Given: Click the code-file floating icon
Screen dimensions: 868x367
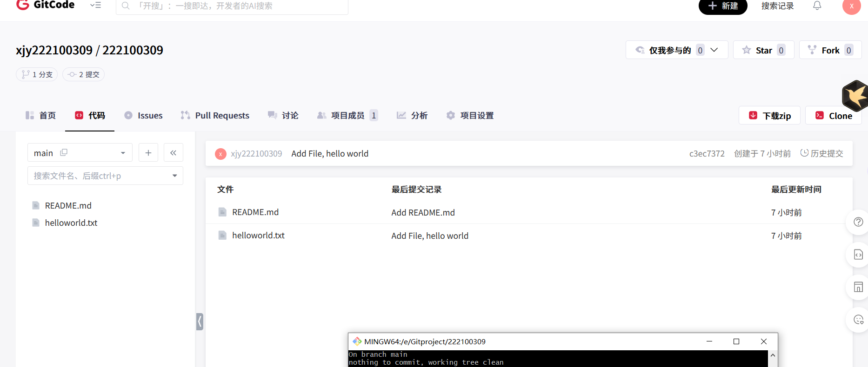Looking at the screenshot, I should pyautogui.click(x=858, y=255).
